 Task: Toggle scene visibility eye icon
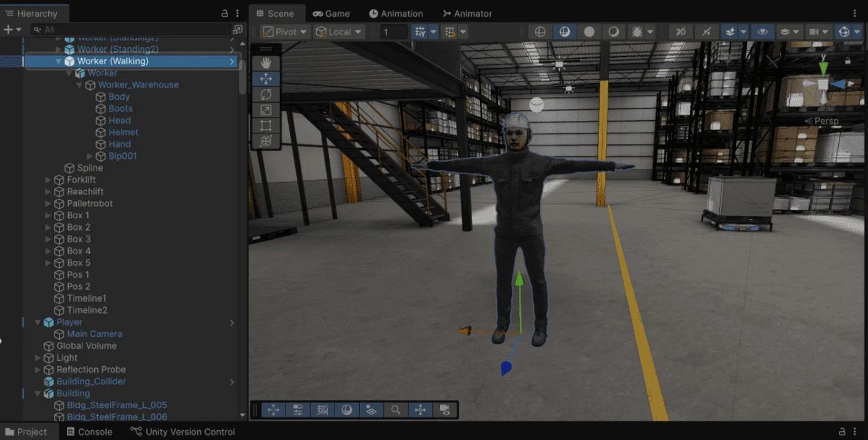763,32
